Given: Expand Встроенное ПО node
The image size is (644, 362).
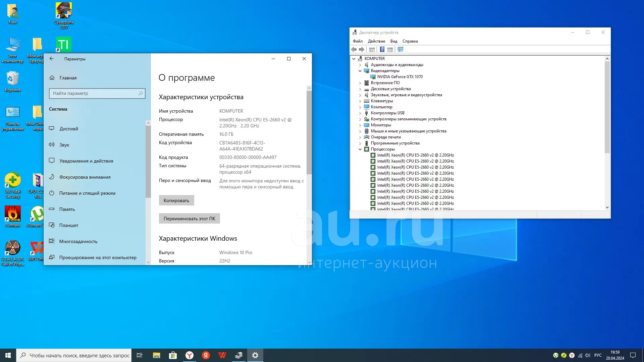Looking at the screenshot, I should pyautogui.click(x=360, y=83).
